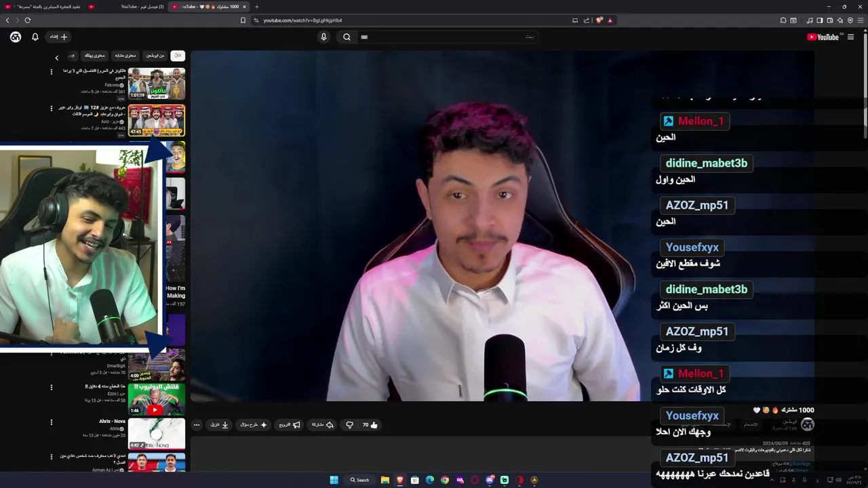868x488 pixels.
Task: Open Google Chrome from the taskbar
Action: [445, 480]
